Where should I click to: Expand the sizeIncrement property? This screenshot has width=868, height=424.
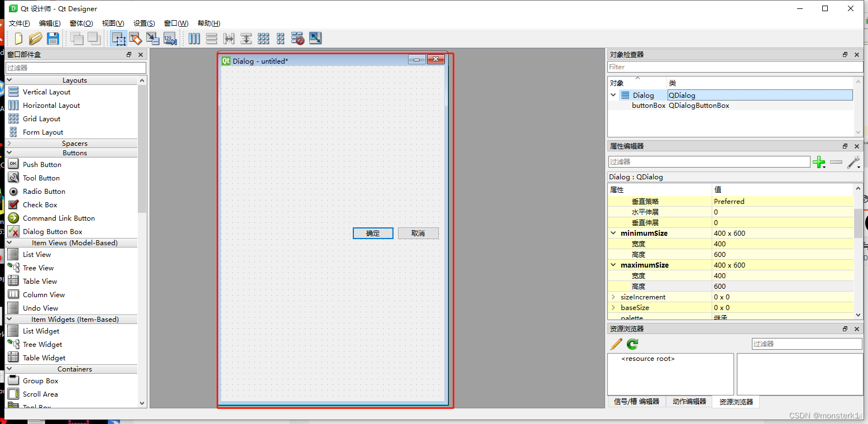pos(612,297)
